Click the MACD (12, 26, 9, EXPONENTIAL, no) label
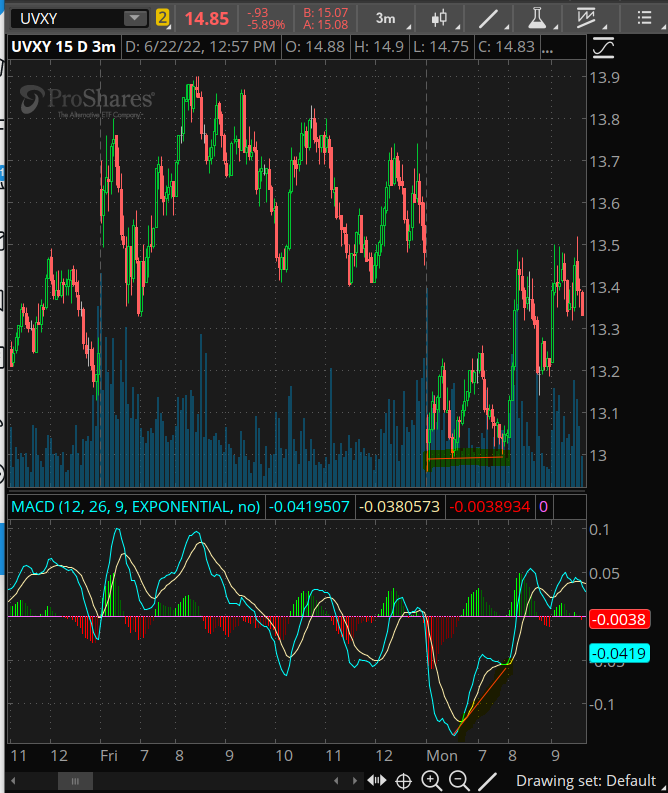This screenshot has height=793, width=668. (x=136, y=507)
